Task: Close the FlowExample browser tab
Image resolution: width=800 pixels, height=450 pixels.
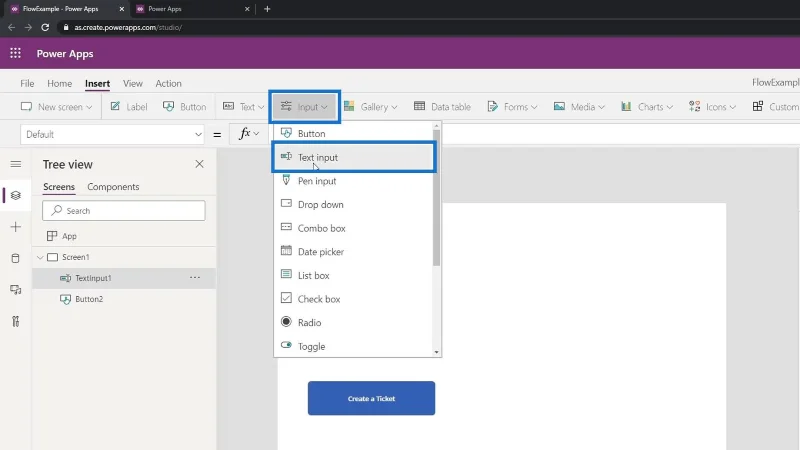Action: click(121, 9)
